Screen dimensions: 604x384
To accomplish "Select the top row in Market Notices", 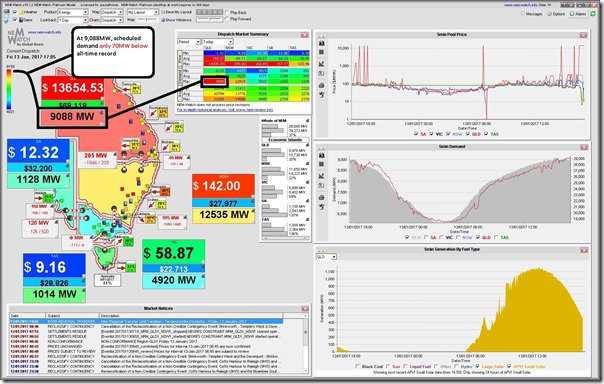I will (x=146, y=321).
